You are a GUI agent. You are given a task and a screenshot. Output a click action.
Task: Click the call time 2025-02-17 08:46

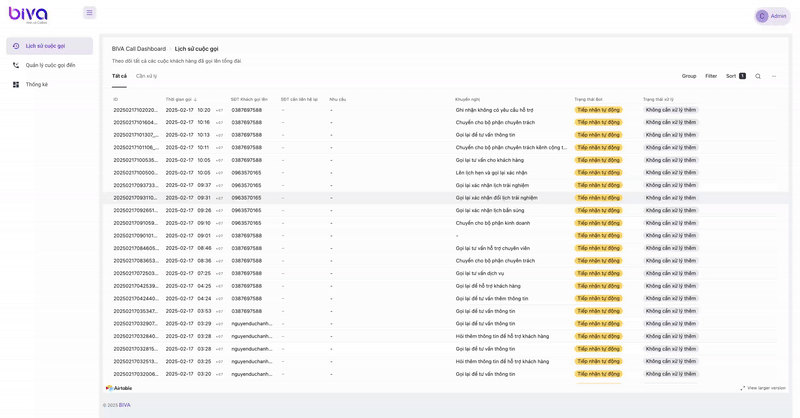coord(188,248)
